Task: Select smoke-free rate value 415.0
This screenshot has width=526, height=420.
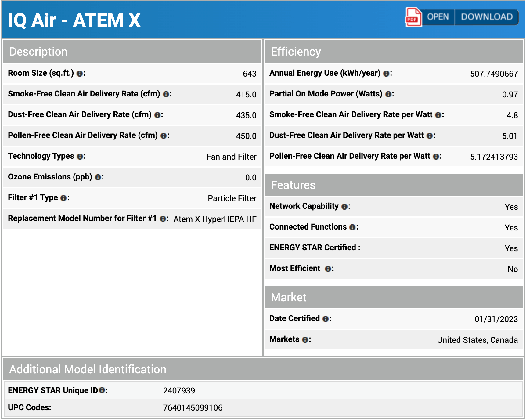Action: [x=246, y=95]
